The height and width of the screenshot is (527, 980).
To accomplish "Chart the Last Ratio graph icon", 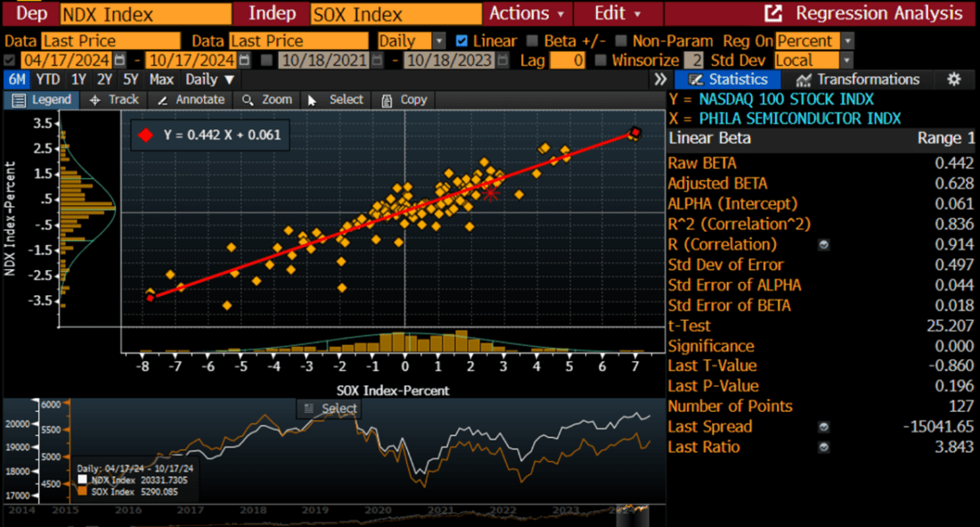I will click(x=824, y=448).
